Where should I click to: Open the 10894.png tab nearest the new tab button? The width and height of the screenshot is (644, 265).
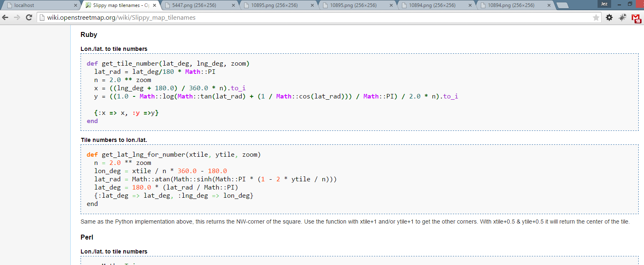[x=515, y=5]
